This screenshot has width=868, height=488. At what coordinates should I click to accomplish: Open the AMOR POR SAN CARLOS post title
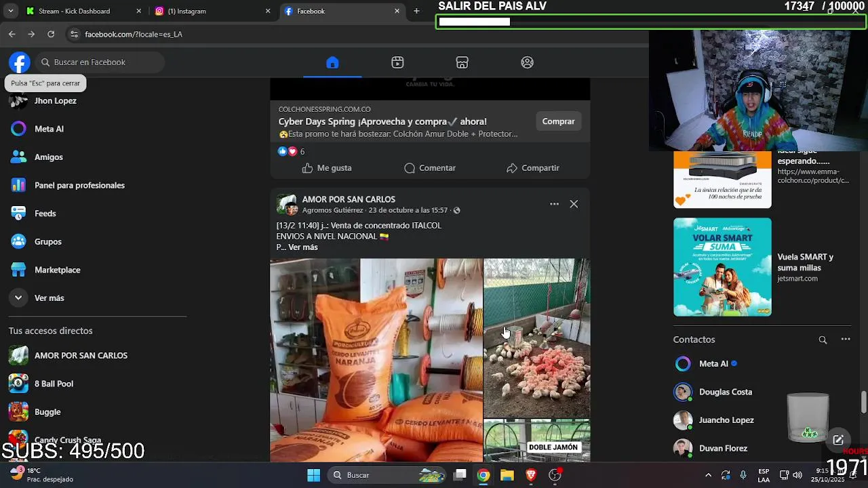click(x=349, y=199)
